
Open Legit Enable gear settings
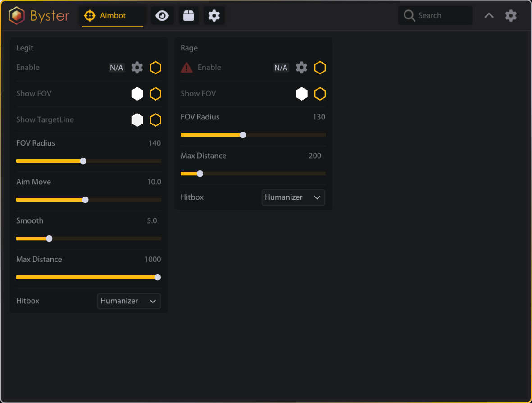(x=137, y=68)
